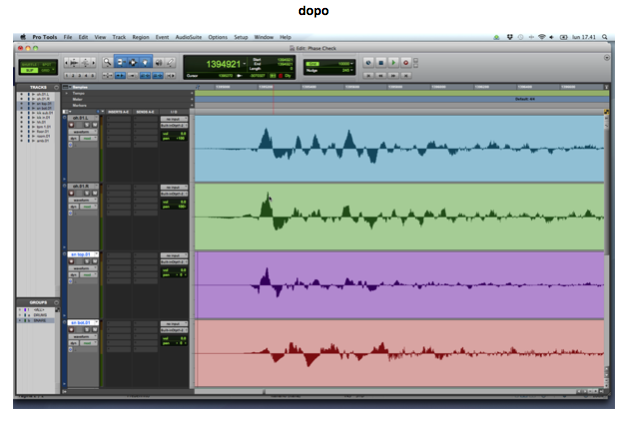Recall zoom preset 1

click(67, 75)
